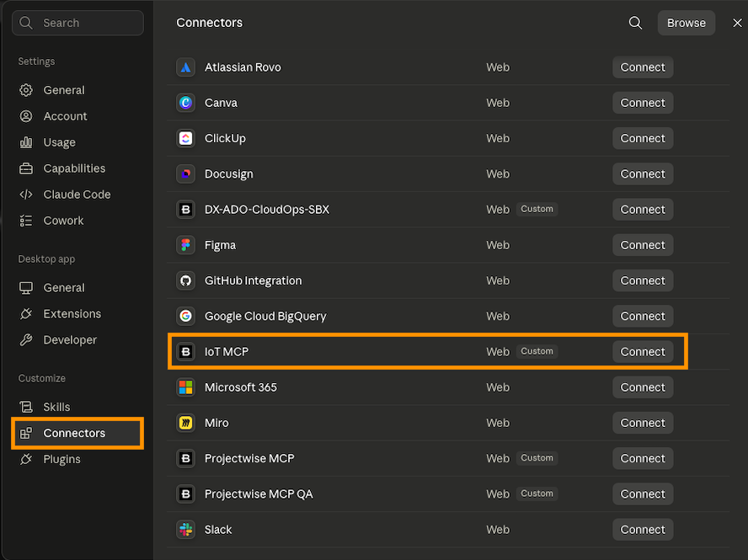Connect the DX-ADO-CloudOps-SBX connector
Image resolution: width=748 pixels, height=560 pixels.
coord(643,210)
